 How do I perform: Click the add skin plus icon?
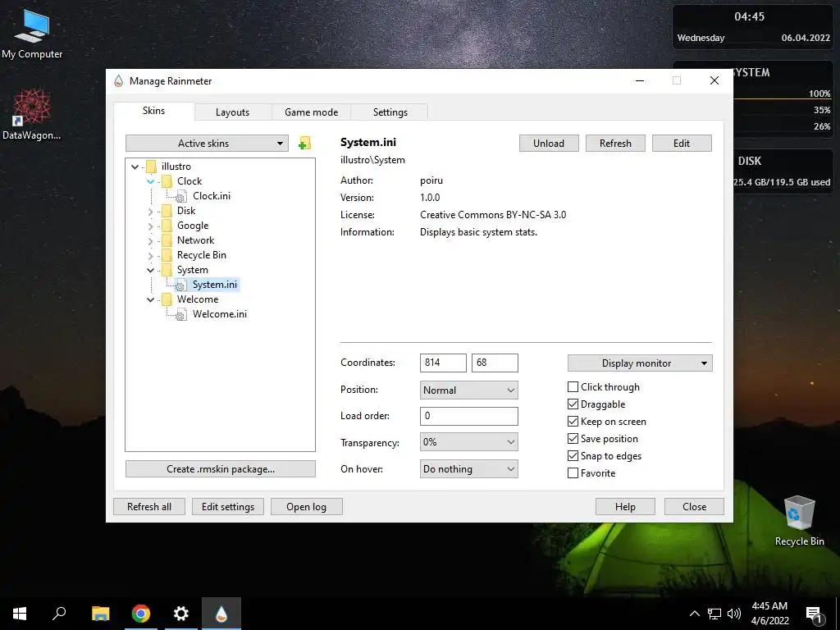coord(304,143)
